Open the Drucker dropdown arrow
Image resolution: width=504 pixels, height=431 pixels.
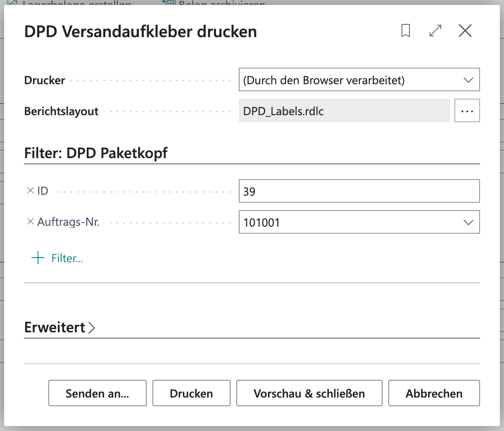[x=468, y=80]
